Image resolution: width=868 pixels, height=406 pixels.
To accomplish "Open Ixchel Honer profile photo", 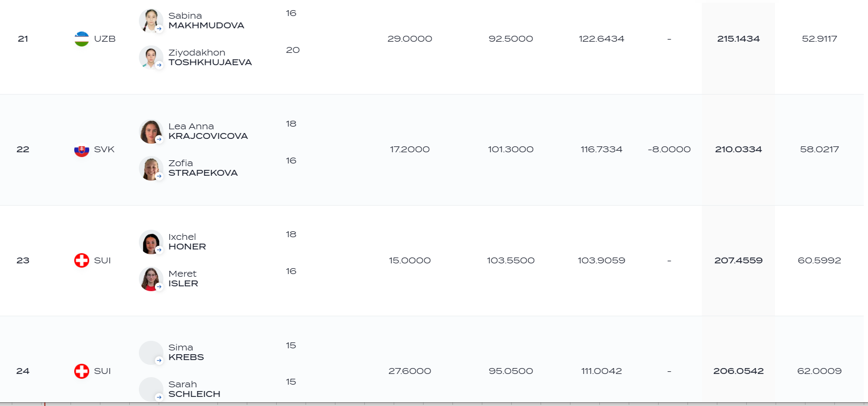I will point(151,242).
